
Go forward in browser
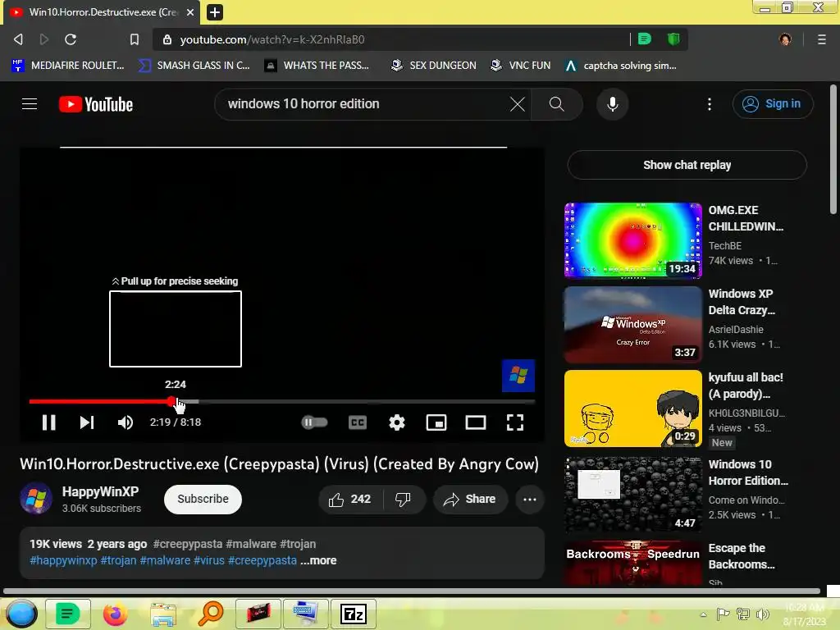[x=44, y=39]
